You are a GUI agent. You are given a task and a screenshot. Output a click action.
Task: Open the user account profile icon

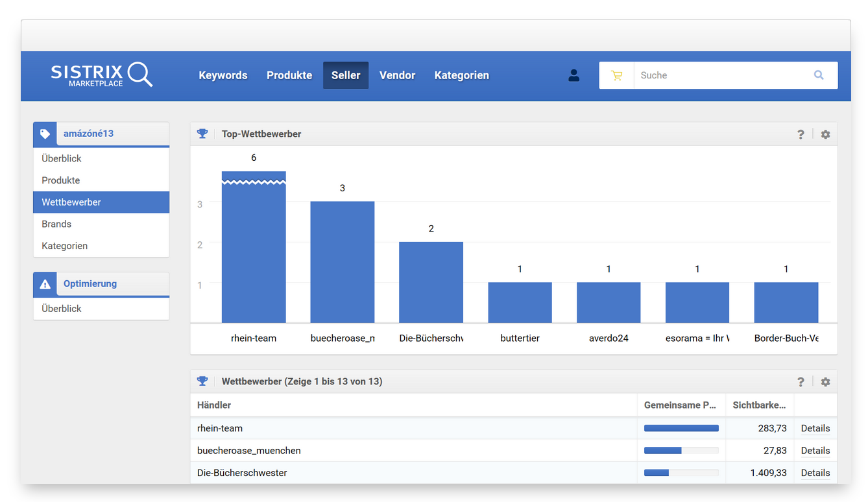click(x=573, y=75)
